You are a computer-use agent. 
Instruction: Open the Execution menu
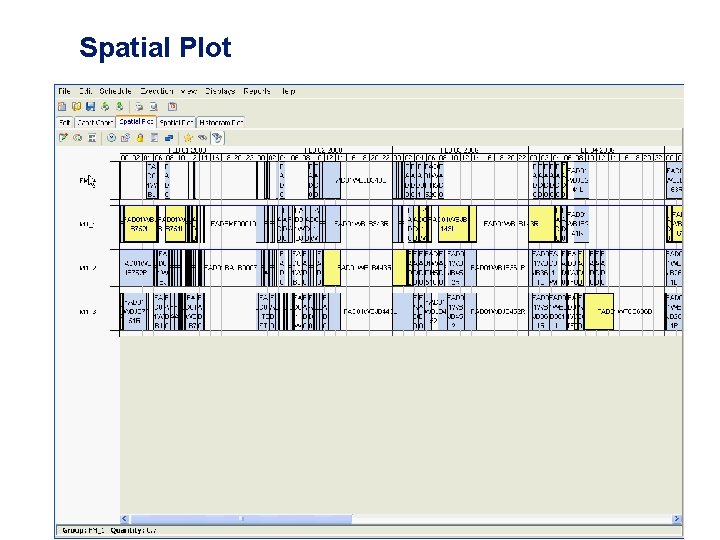[157, 91]
